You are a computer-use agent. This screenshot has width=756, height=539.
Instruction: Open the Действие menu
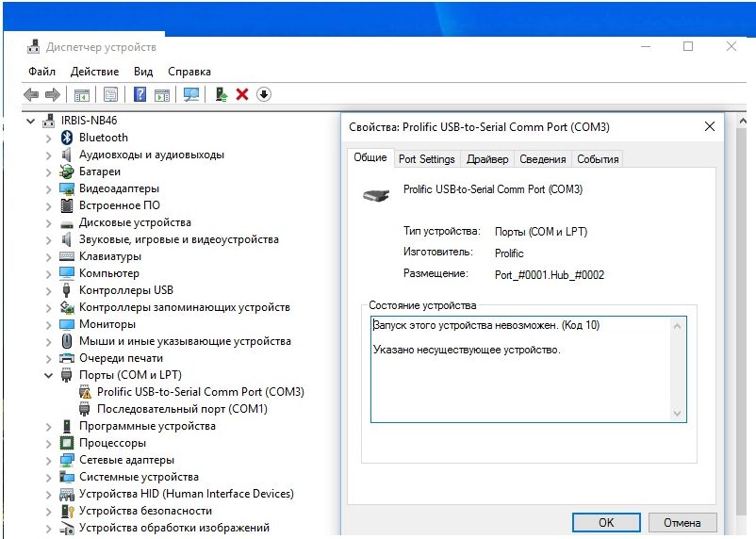point(94,72)
